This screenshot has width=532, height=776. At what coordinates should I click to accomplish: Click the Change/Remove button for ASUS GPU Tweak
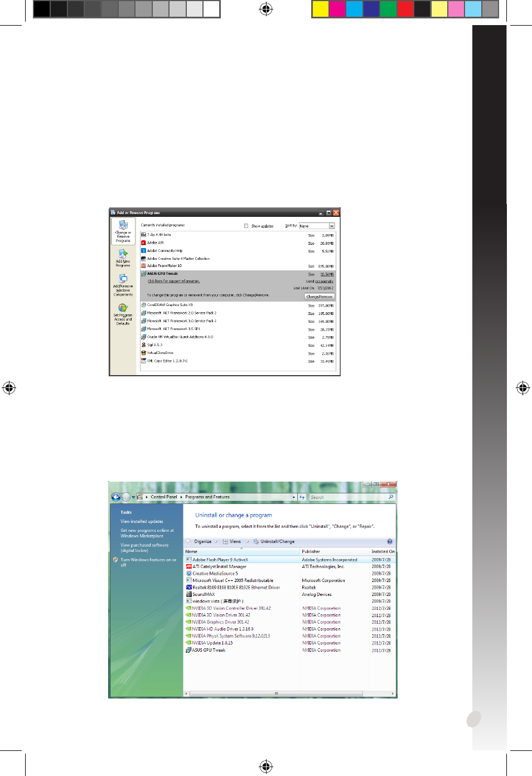(x=320, y=297)
